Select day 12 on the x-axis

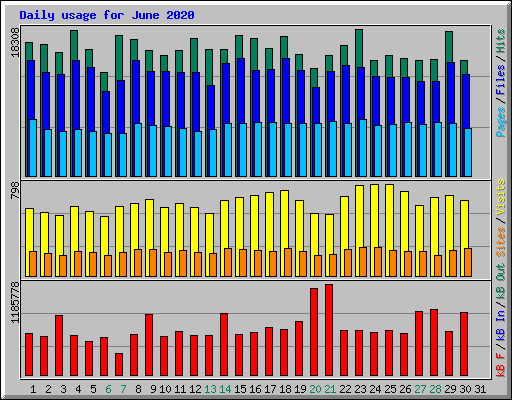(x=195, y=389)
